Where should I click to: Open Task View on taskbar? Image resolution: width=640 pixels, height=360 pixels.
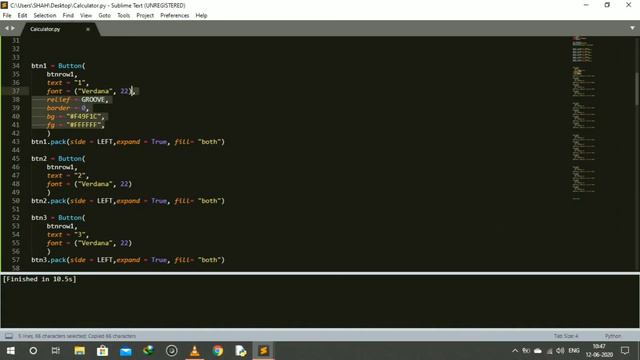[56, 351]
